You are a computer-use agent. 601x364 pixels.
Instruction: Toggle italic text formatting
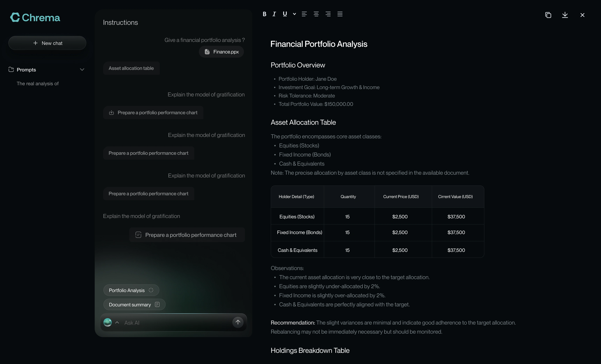point(274,14)
